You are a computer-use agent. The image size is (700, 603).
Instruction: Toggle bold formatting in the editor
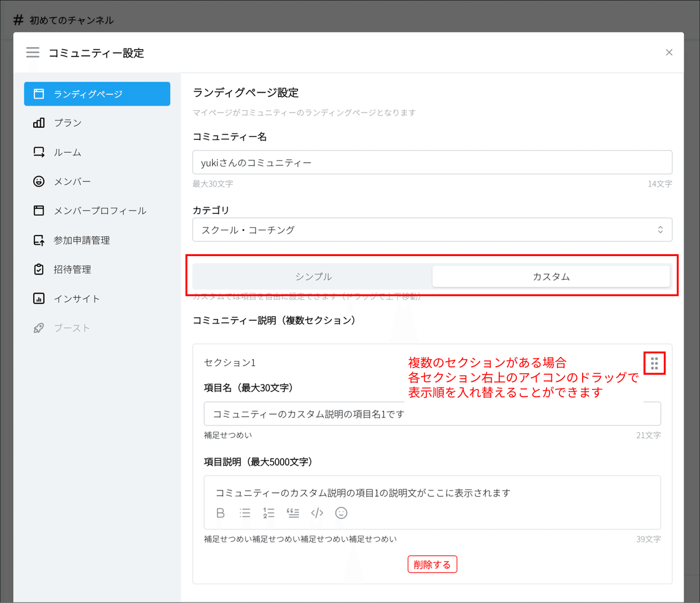(x=220, y=513)
